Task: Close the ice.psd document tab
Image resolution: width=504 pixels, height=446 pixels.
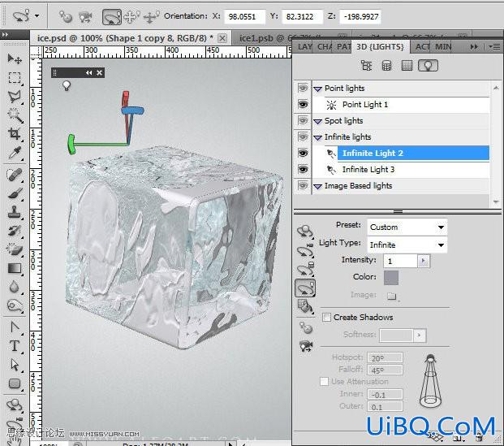Action: 222,38
